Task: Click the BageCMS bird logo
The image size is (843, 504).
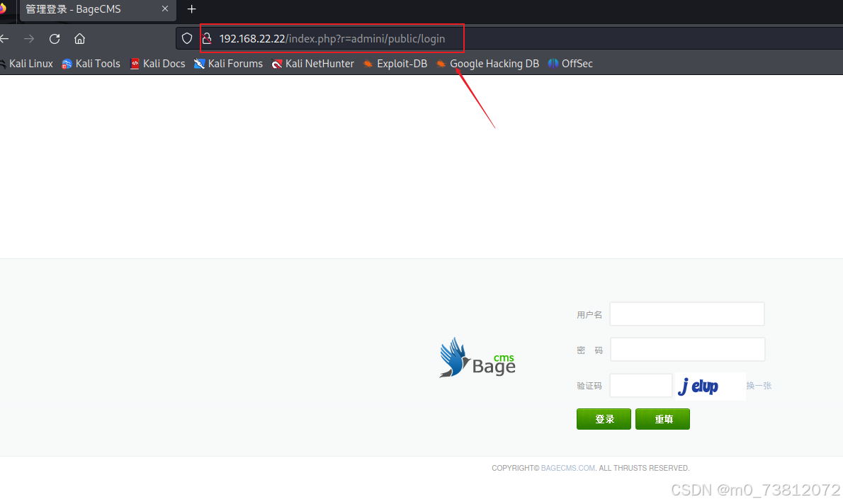Action: coord(477,358)
